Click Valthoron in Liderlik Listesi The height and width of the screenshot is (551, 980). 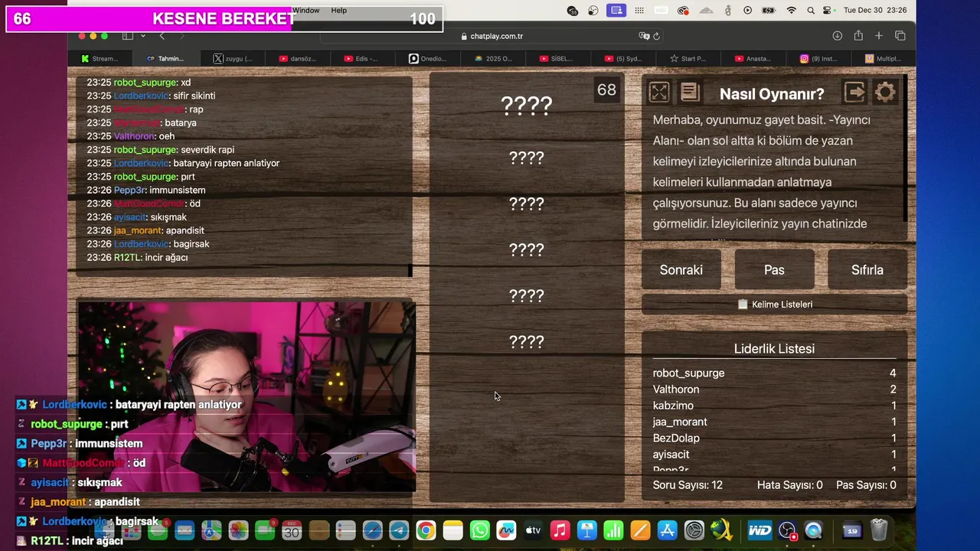coord(676,389)
